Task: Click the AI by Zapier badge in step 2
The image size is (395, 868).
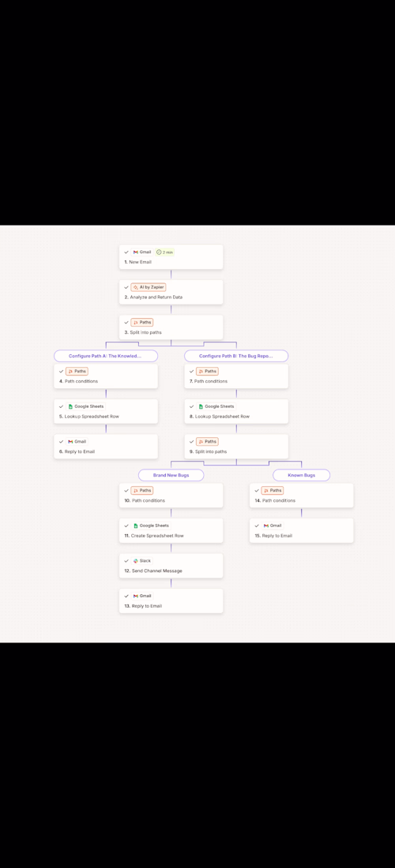Action: point(149,287)
